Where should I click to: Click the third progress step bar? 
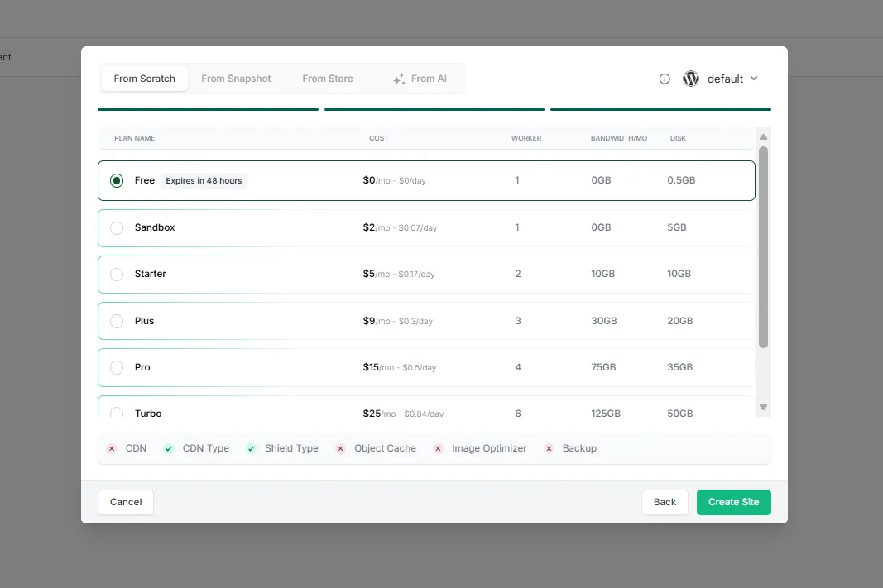click(660, 109)
